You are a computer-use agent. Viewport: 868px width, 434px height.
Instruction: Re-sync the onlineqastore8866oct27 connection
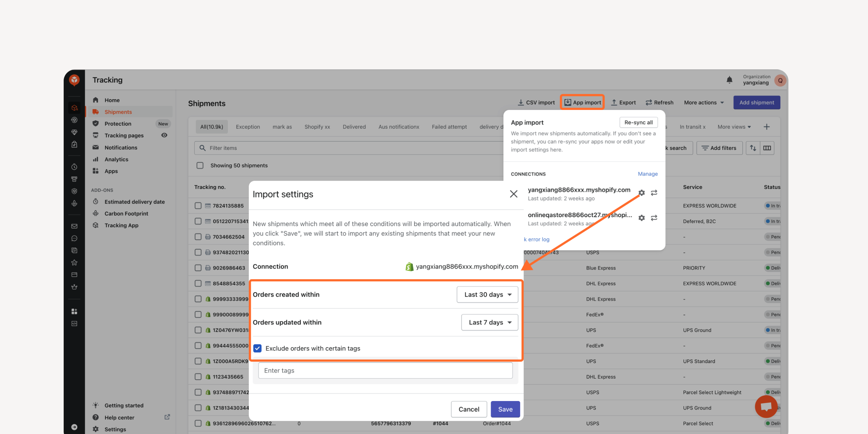tap(654, 218)
